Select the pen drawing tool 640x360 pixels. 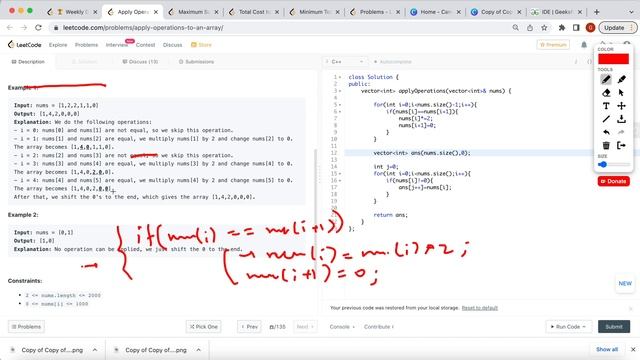coord(606,79)
